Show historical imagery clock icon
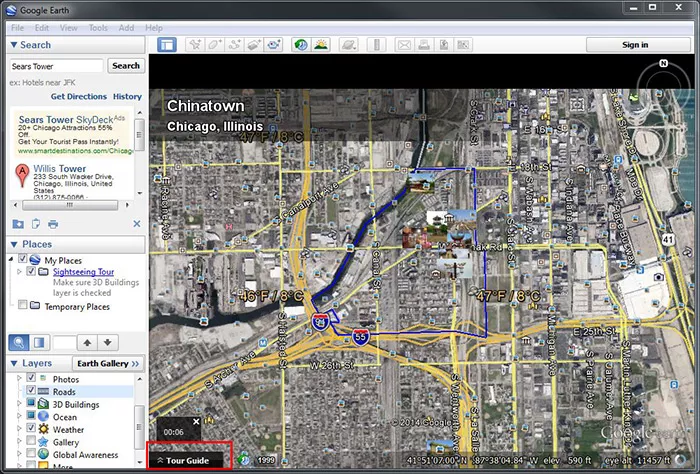 [301, 45]
